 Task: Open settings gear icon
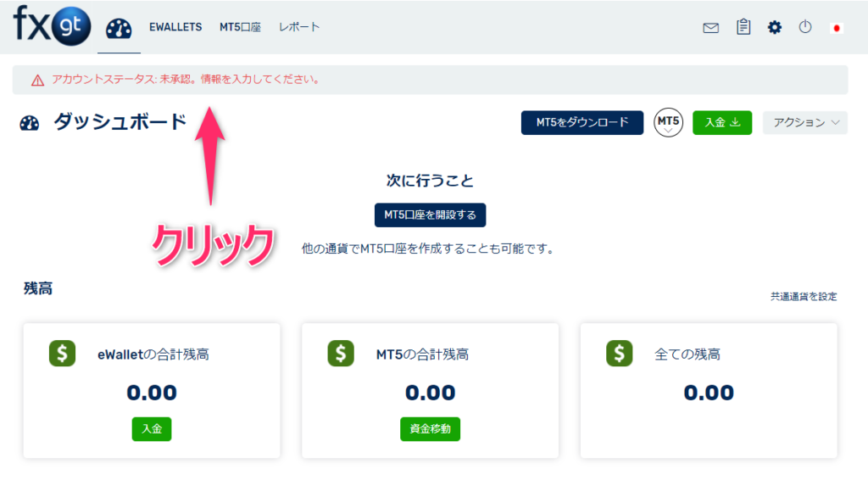click(775, 27)
